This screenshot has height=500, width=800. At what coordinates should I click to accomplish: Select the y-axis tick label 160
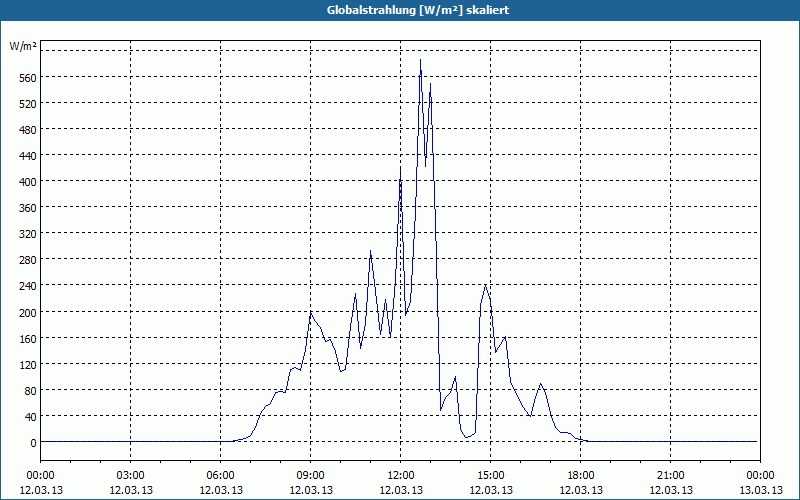pos(28,338)
